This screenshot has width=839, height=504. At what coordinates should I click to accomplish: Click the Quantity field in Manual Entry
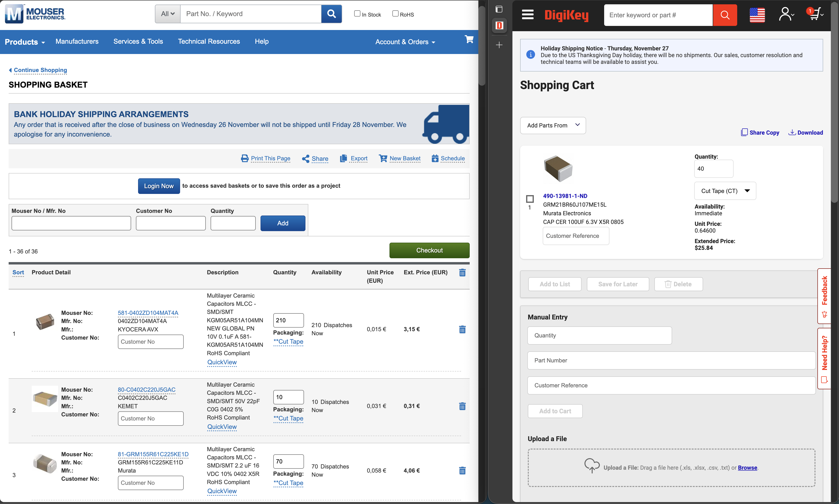pos(599,335)
